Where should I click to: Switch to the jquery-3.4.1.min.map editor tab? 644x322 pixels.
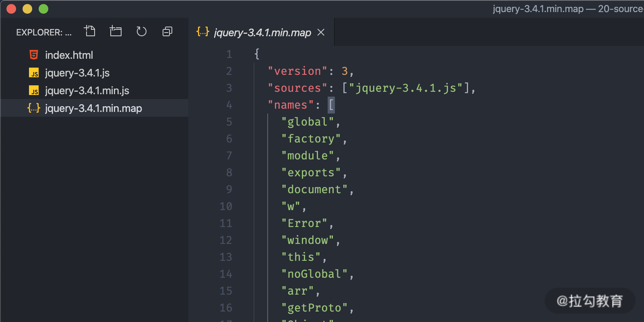tap(262, 32)
